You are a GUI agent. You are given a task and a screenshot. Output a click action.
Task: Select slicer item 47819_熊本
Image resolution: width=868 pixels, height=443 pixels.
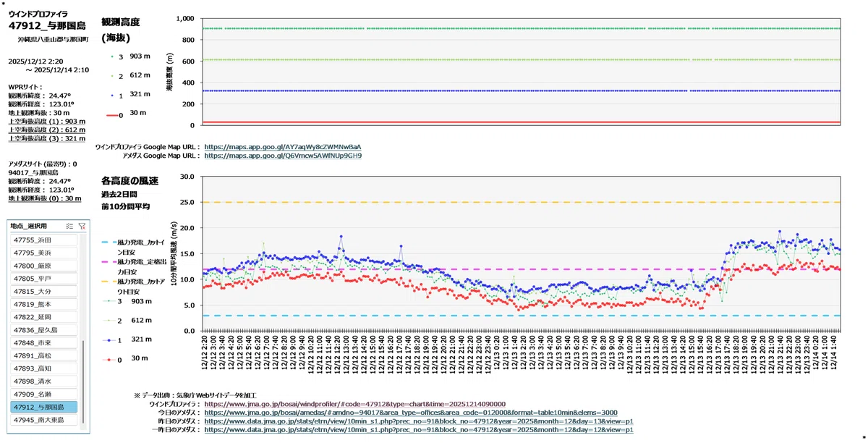tap(45, 304)
